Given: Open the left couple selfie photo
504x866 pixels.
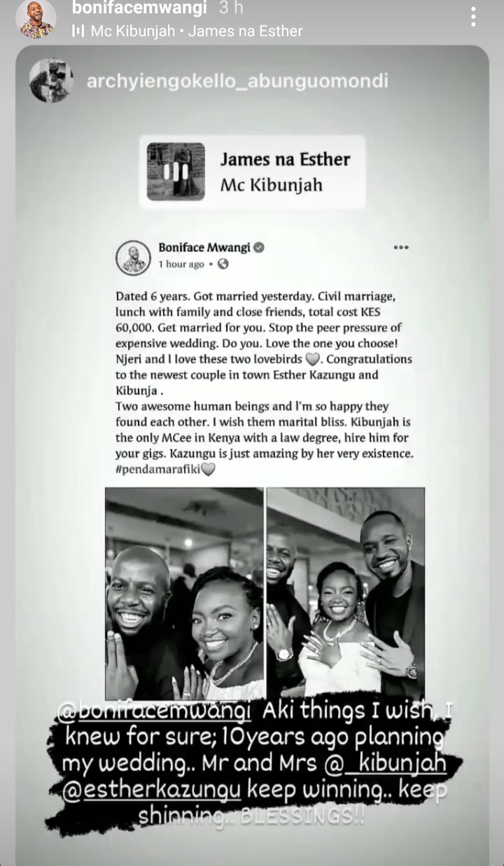Looking at the screenshot, I should tap(184, 594).
